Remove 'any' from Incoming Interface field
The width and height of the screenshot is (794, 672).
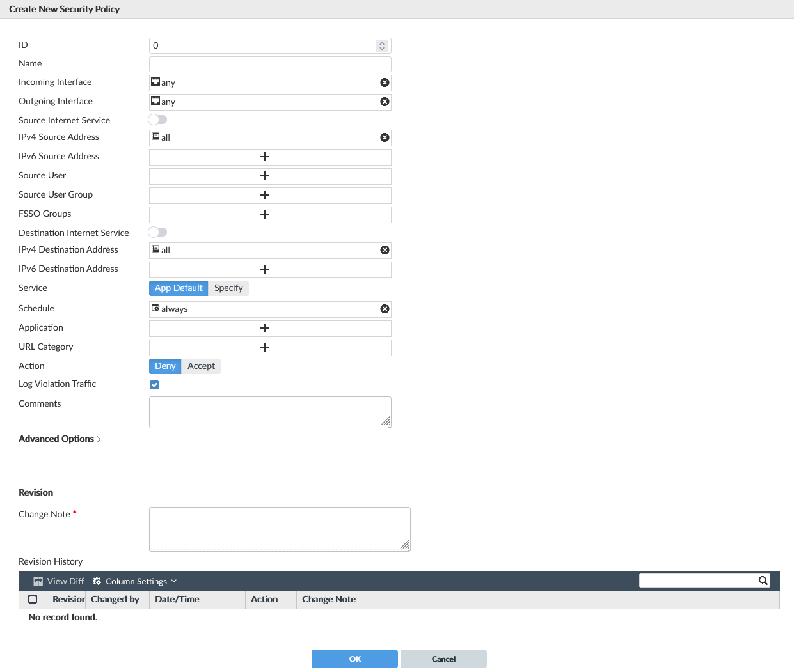[x=385, y=82]
